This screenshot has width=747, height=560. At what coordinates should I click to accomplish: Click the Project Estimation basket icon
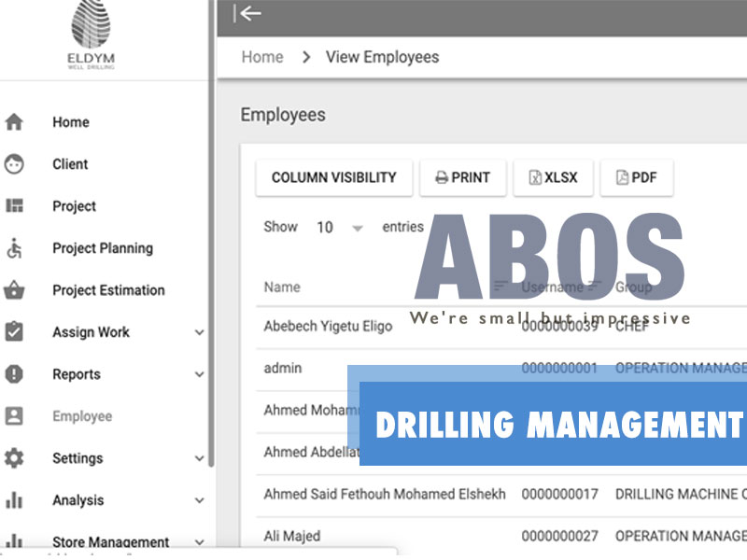coord(14,290)
